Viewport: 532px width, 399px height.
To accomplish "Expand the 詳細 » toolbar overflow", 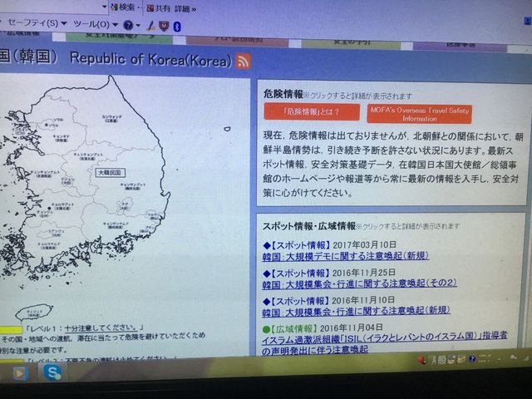I will (186, 7).
